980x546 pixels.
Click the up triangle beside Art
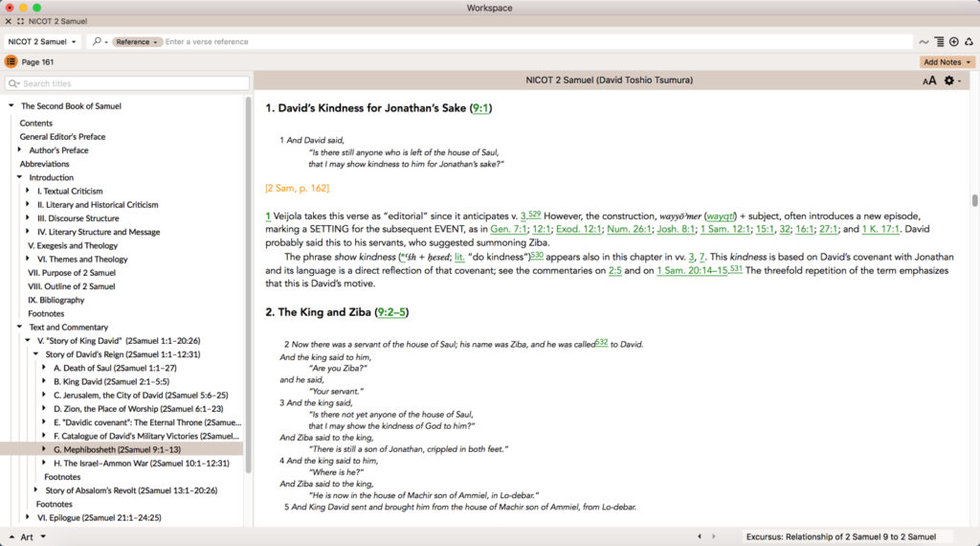point(11,536)
